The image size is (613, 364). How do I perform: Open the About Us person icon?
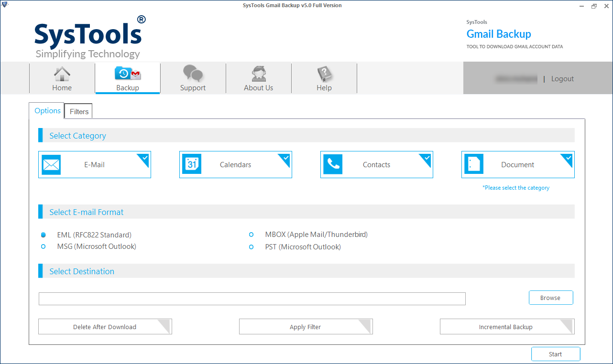258,74
